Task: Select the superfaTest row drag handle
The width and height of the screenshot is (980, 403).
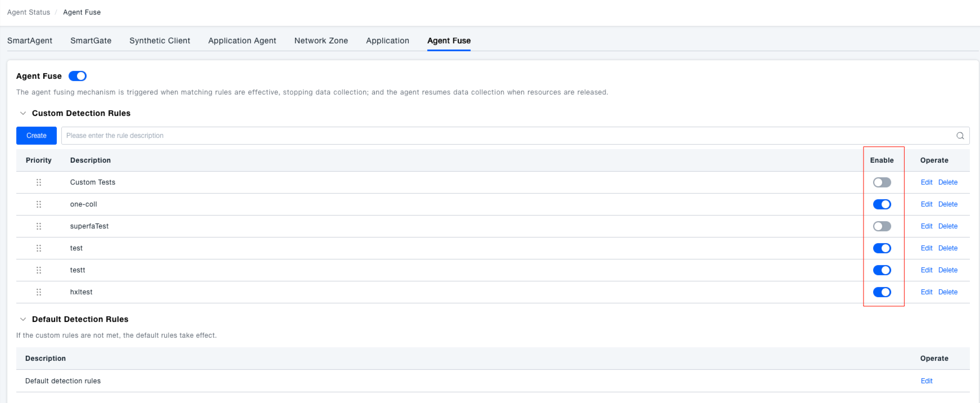Action: [39, 226]
